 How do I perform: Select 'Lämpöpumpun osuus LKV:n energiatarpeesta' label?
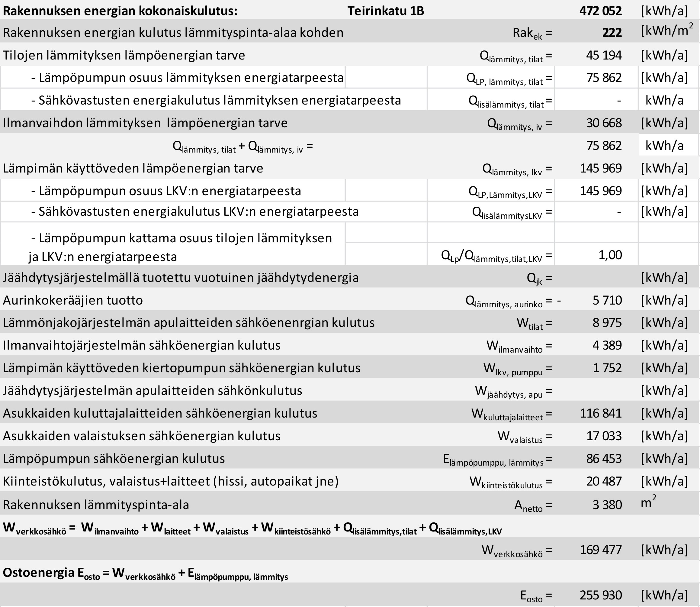coord(166,191)
